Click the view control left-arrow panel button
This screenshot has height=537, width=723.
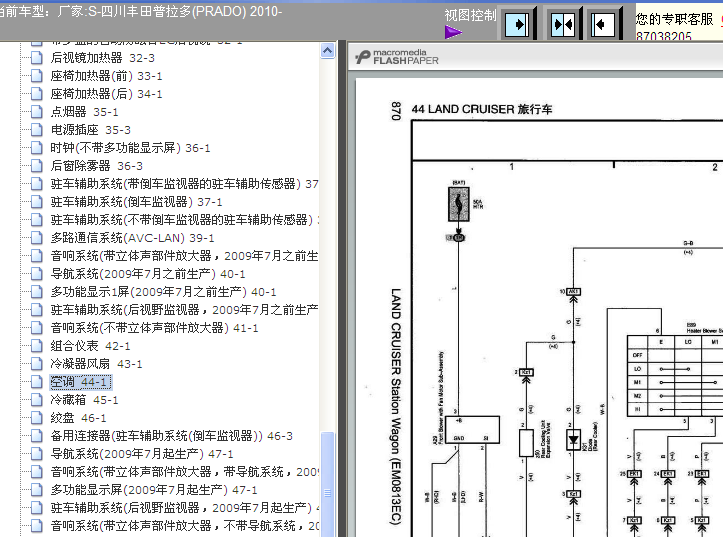click(603, 24)
